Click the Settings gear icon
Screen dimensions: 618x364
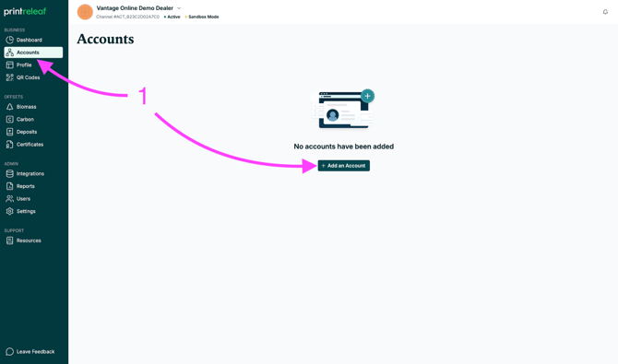tap(10, 212)
